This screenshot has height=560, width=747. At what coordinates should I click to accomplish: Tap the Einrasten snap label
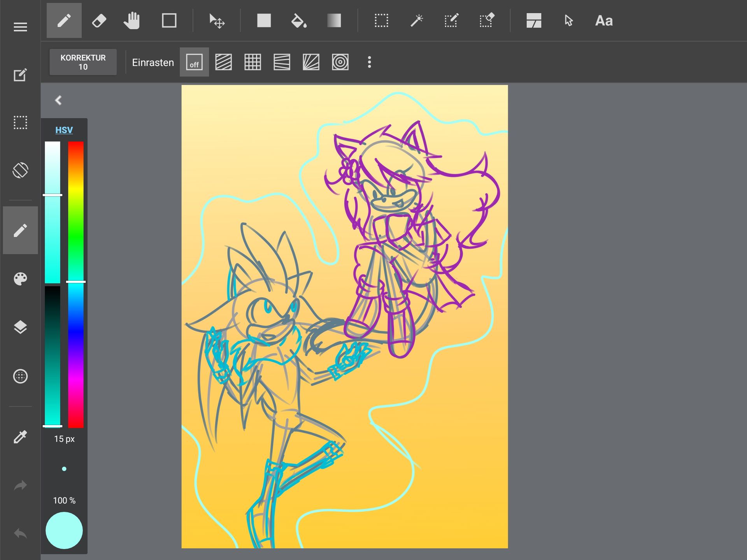pyautogui.click(x=153, y=63)
